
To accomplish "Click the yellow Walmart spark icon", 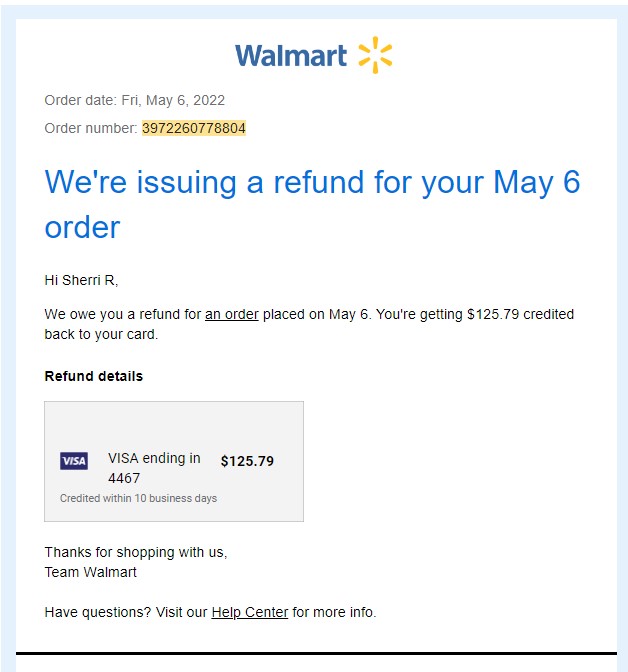I will pyautogui.click(x=375, y=55).
